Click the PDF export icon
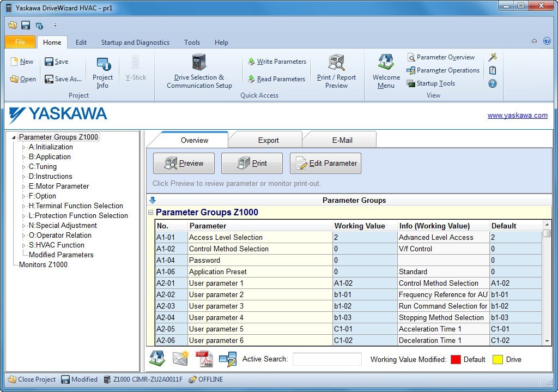 pyautogui.click(x=204, y=359)
